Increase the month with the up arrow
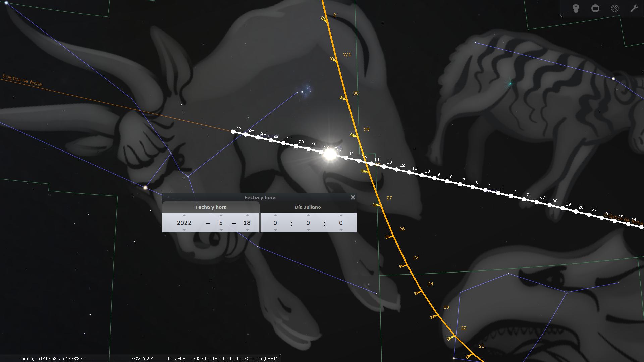 click(x=221, y=215)
